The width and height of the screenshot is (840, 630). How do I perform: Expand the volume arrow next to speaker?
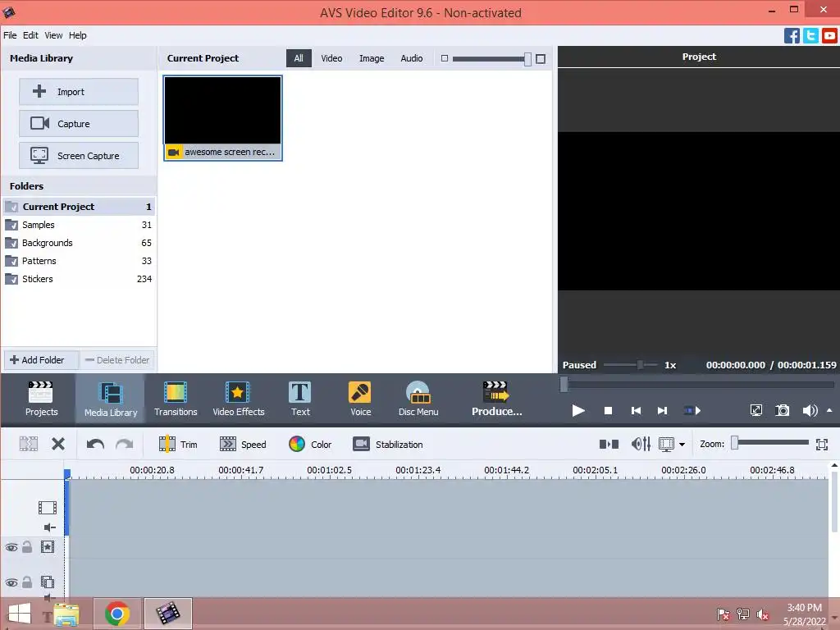click(x=829, y=410)
